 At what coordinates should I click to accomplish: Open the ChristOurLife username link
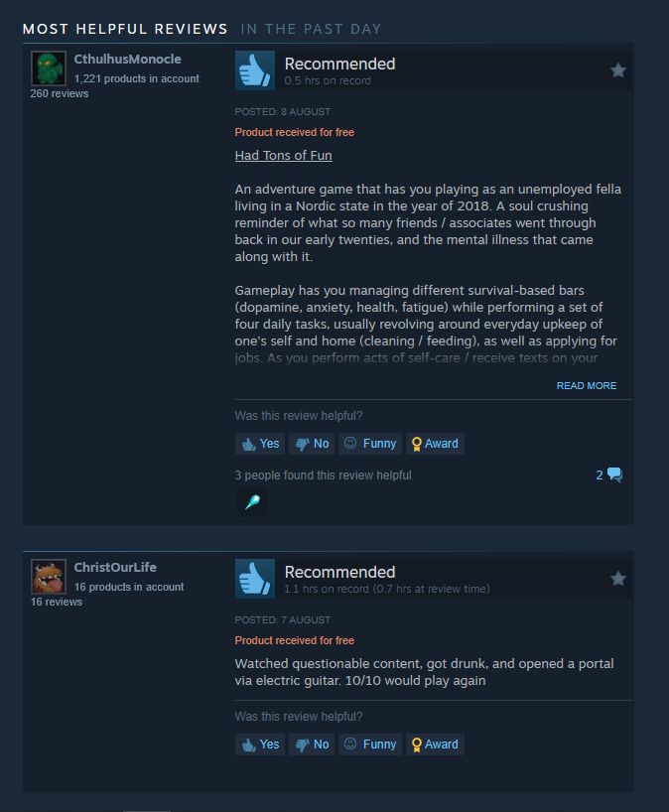pyautogui.click(x=115, y=567)
